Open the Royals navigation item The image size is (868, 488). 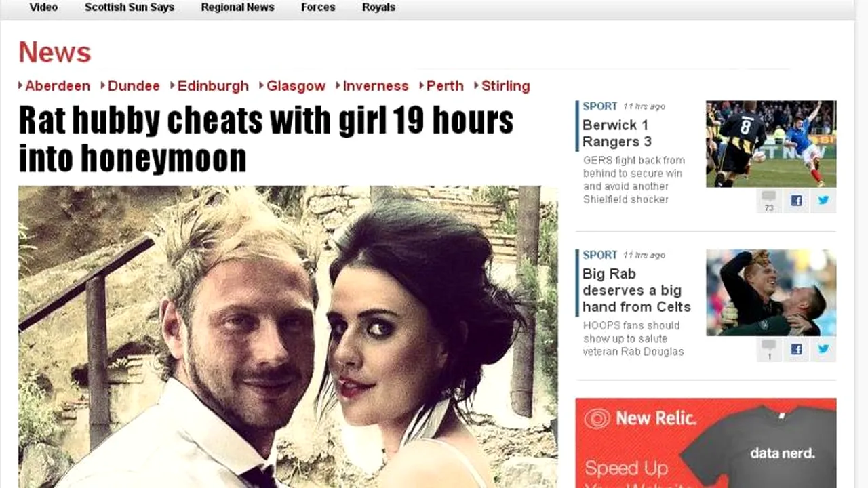[x=378, y=7]
